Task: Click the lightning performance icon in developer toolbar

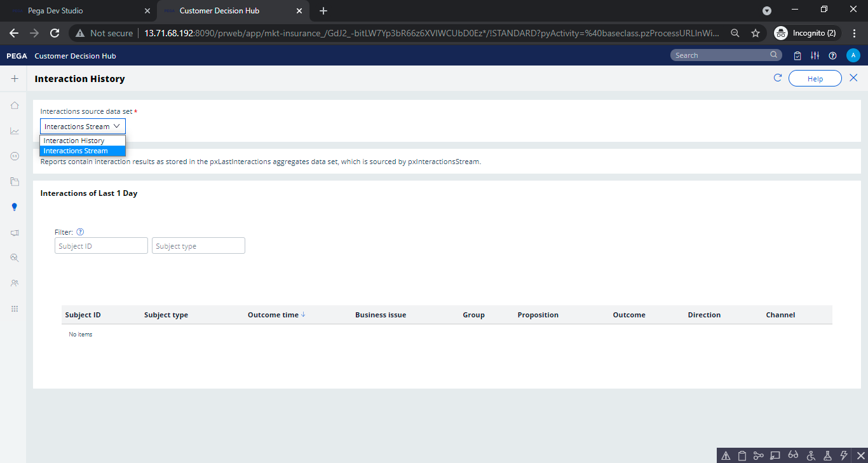Action: (844, 455)
